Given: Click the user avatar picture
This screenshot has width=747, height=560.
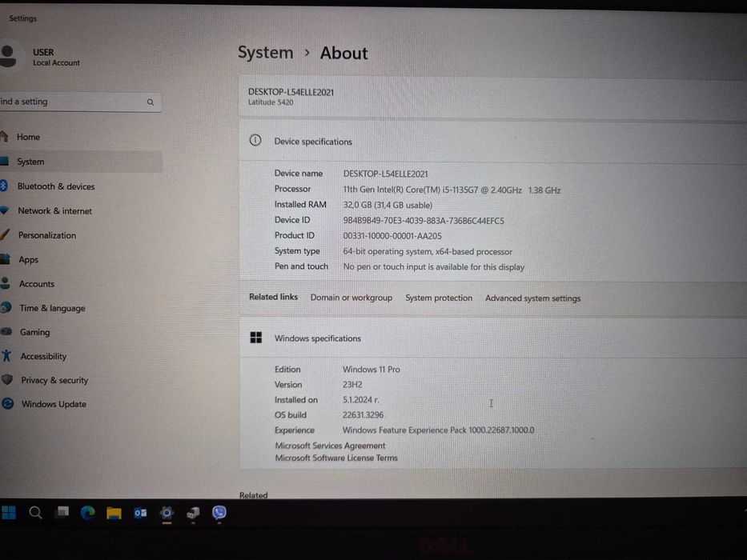Looking at the screenshot, I should pos(8,56).
